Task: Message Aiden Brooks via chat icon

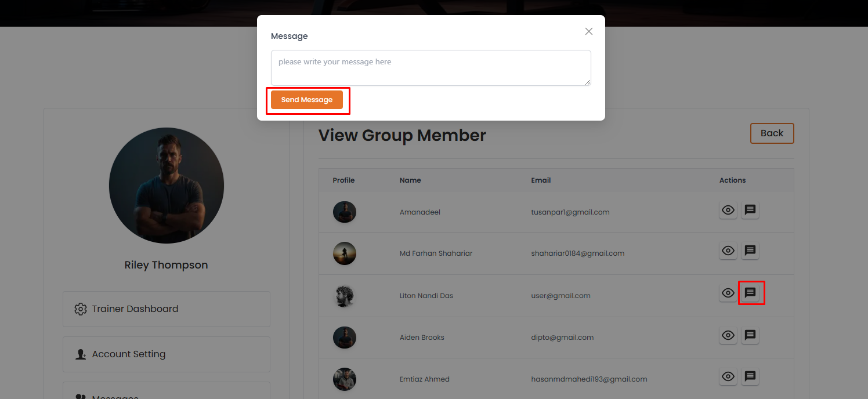Action: coord(750,335)
